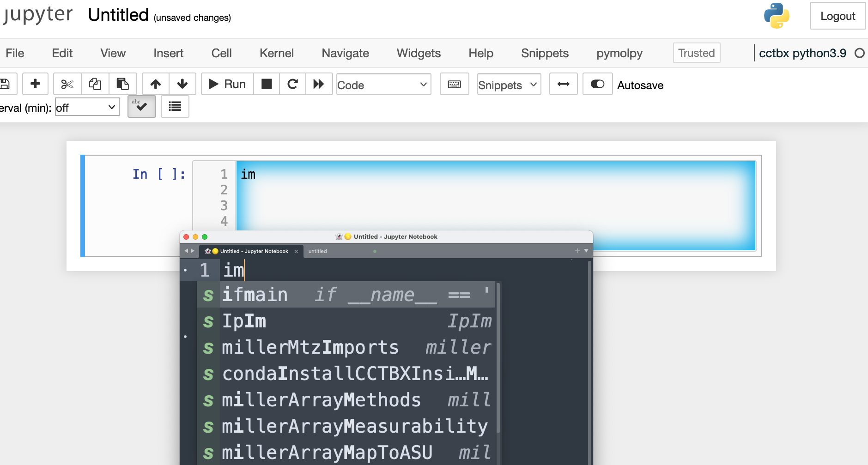868x465 pixels.
Task: Click the autocomplete popup scrollbar
Action: [498, 358]
